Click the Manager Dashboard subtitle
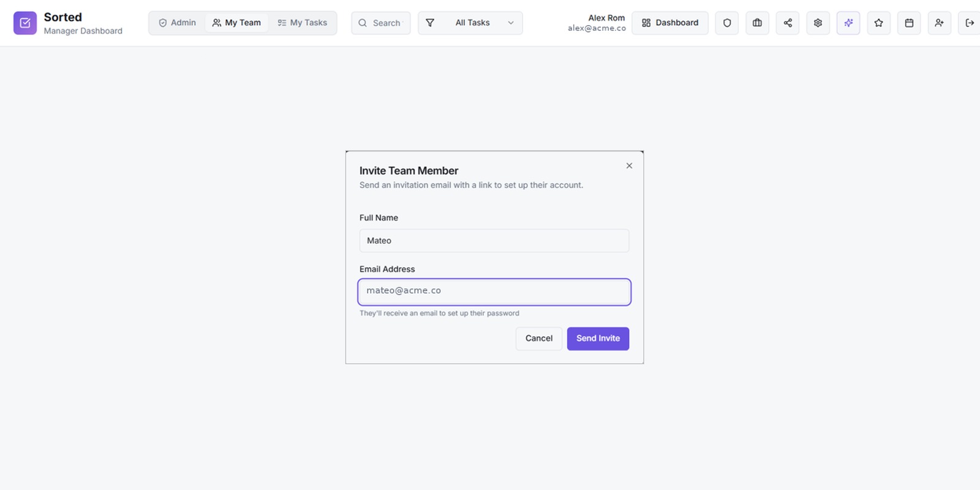The height and width of the screenshot is (490, 980). click(x=83, y=31)
